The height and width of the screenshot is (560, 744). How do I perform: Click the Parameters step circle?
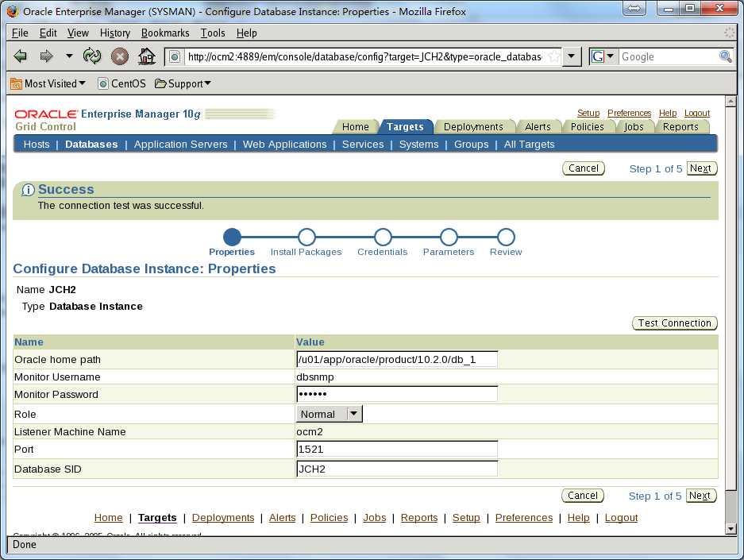point(449,237)
